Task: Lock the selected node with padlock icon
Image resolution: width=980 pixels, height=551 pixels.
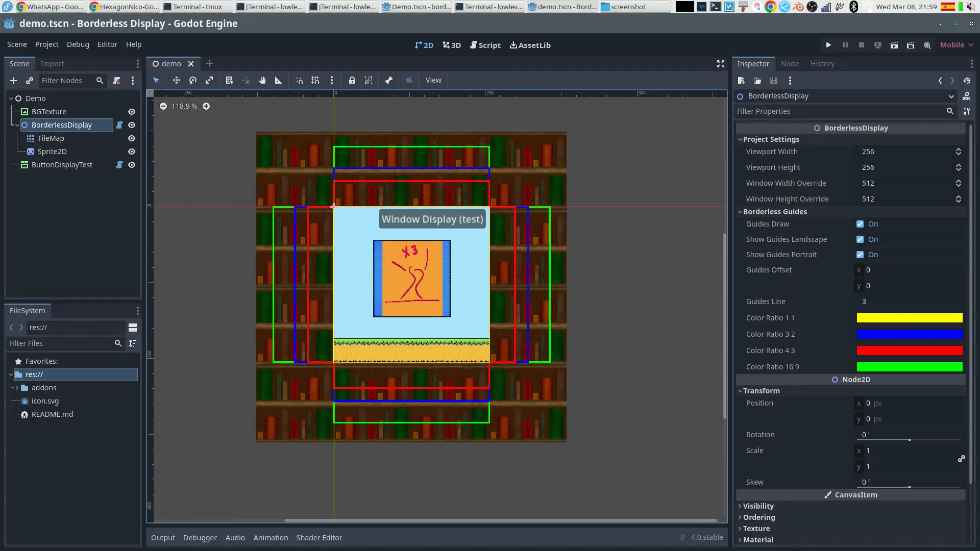Action: 352,80
